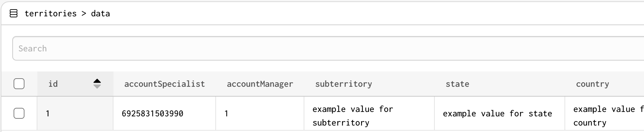Click the ascending sort arrow on id
This screenshot has height=132, width=644.
coord(97,81)
